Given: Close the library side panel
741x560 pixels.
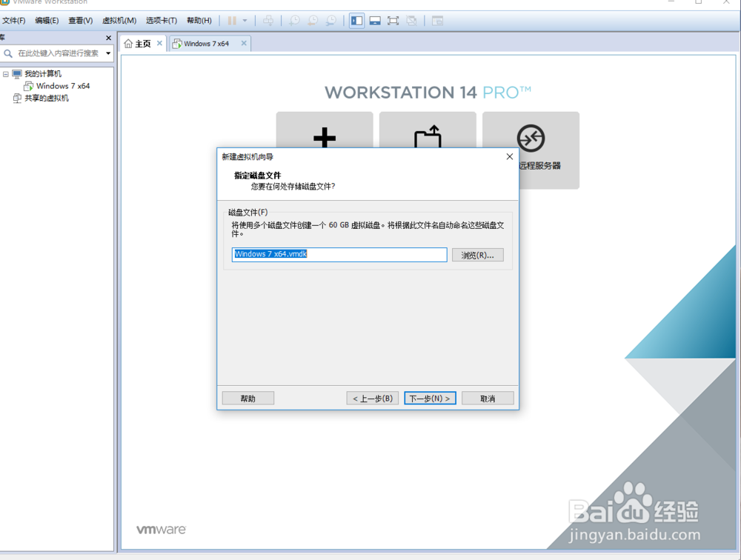Looking at the screenshot, I should click(x=109, y=38).
